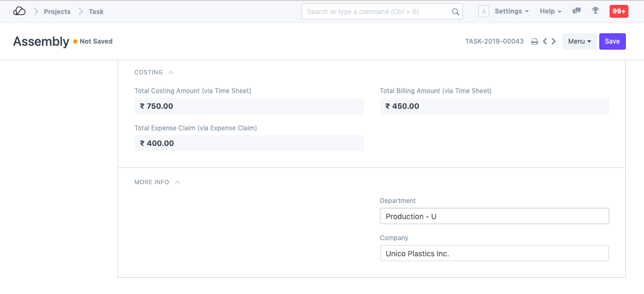Focus the search or command bar
644x294 pixels.
coord(376,12)
